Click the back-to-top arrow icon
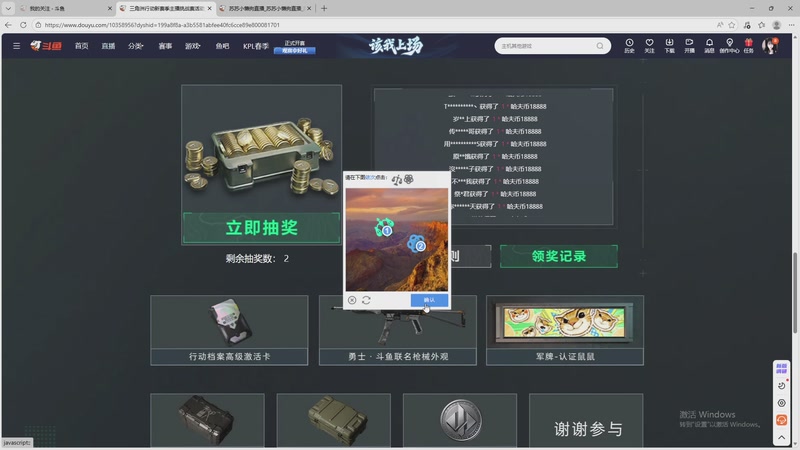This screenshot has width=800, height=450. 781,438
